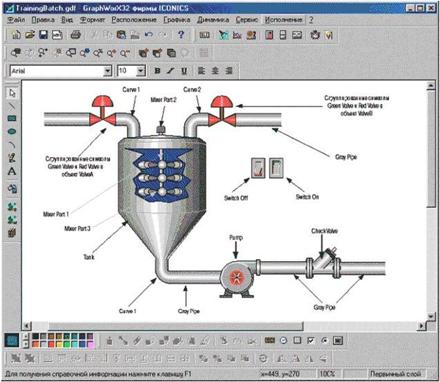Click the radio button control icon in bottom toolbar
Viewport: 440px width, 382px height.
(x=324, y=340)
